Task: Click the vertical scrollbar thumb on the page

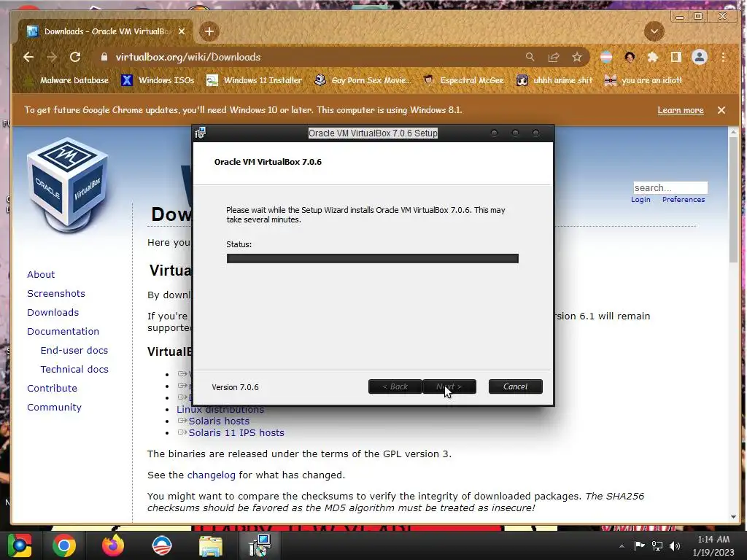Action: click(734, 199)
